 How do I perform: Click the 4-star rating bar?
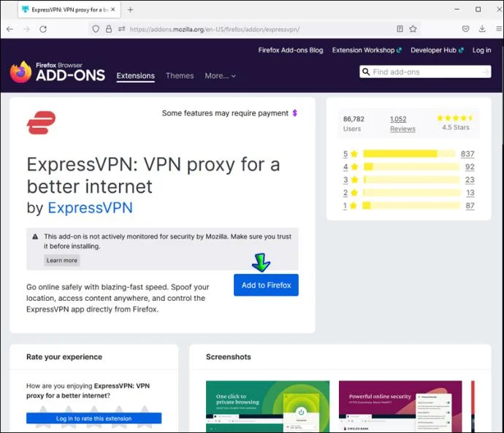[x=411, y=166]
